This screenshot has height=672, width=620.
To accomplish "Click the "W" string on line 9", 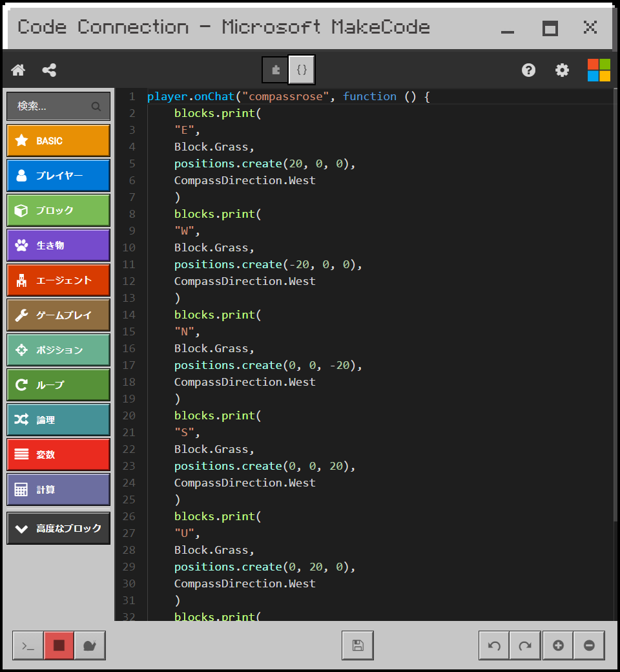I will [x=184, y=231].
